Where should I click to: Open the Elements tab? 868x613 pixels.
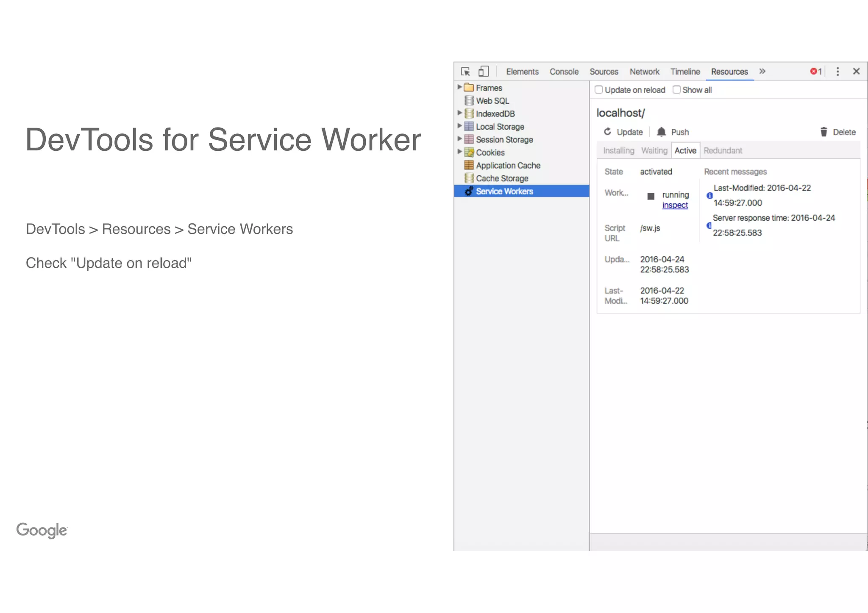[x=522, y=72]
